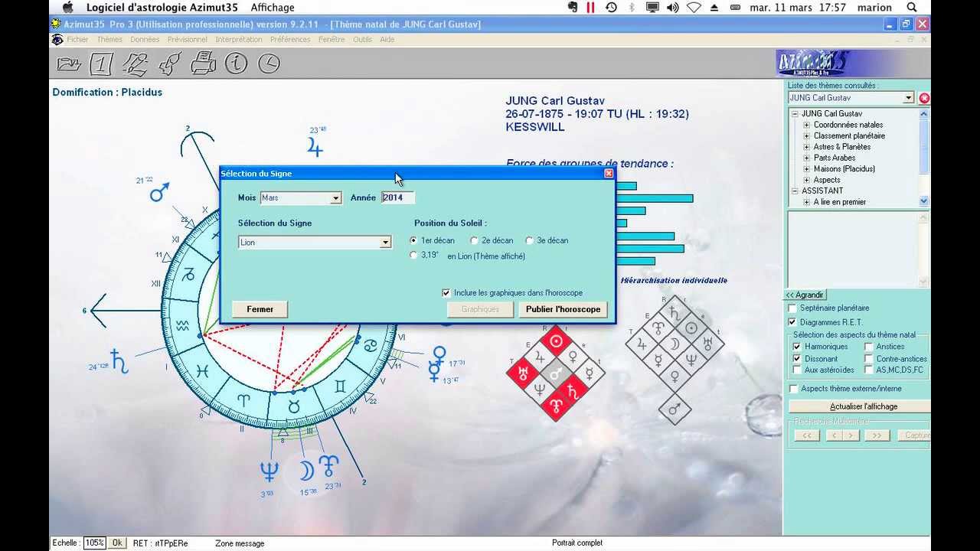Click the 'Année' field containing 2014
This screenshot has width=980, height=551.
(x=397, y=197)
